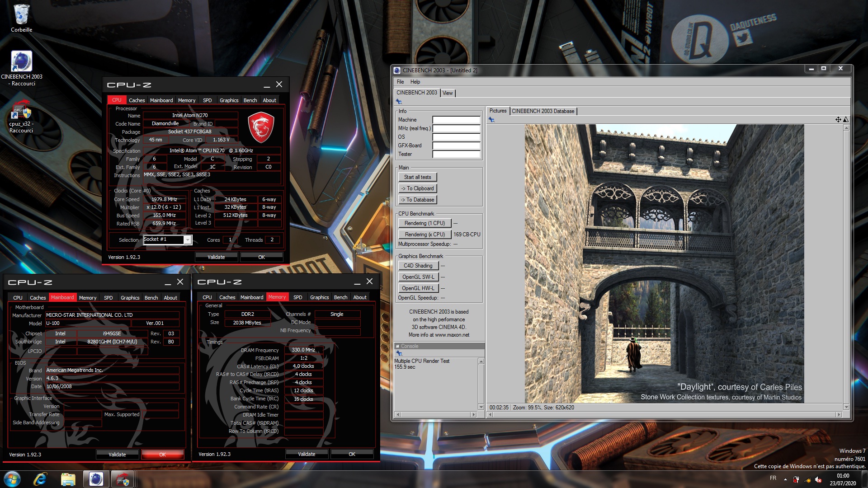Image resolution: width=868 pixels, height=488 pixels.
Task: Click the MHz (real freq.) input field
Action: click(456, 128)
